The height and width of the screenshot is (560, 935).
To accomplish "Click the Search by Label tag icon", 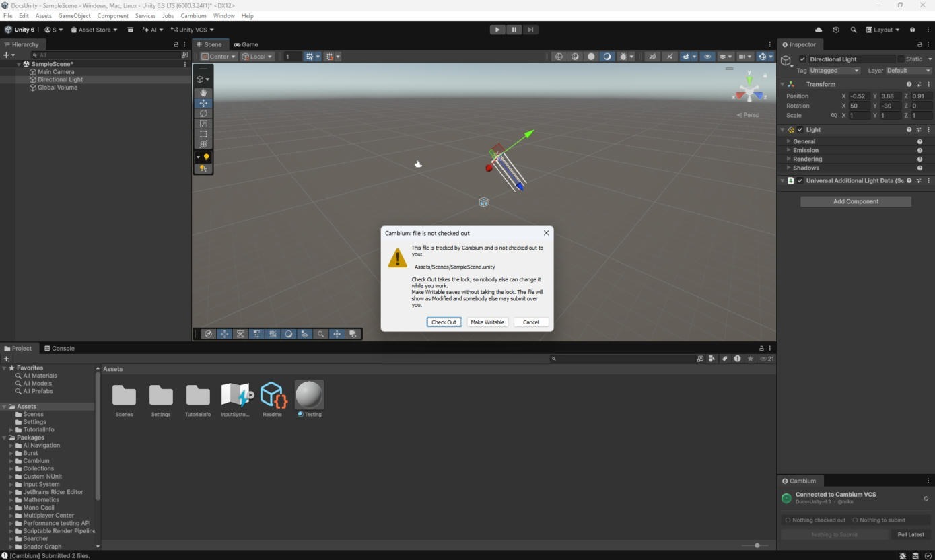I will coord(724,359).
